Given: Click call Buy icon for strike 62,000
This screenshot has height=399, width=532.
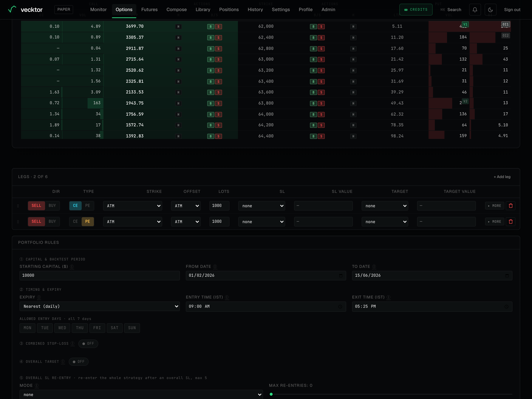Looking at the screenshot, I should tap(211, 26).
